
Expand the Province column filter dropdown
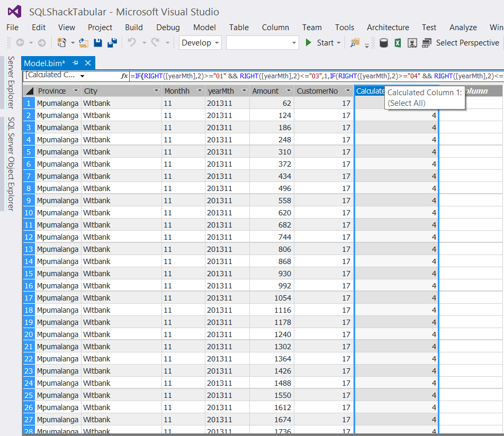point(76,91)
